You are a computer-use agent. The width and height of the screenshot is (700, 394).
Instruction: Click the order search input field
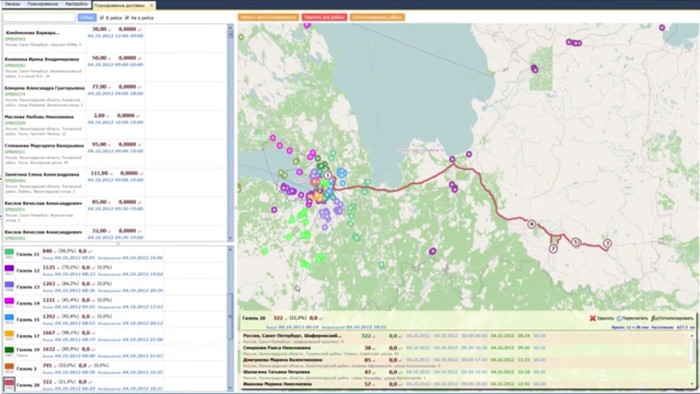point(39,17)
